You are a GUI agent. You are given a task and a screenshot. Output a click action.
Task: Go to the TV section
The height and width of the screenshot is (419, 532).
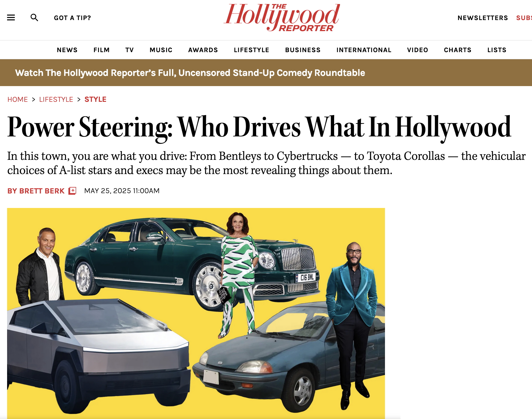click(130, 50)
